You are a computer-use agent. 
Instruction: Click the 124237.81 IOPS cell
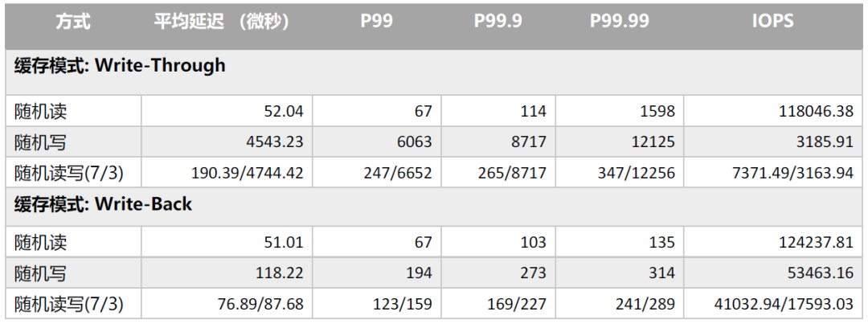click(773, 241)
